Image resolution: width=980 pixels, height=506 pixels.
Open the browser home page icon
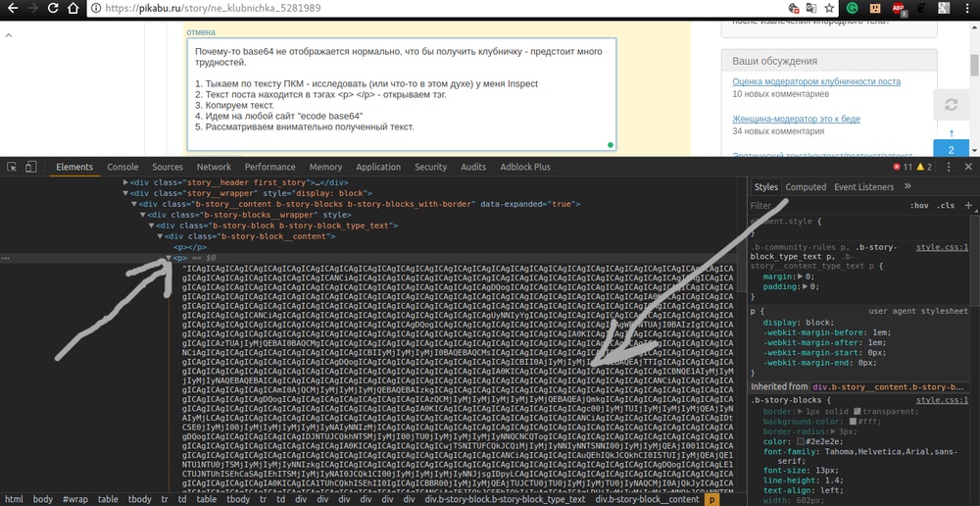click(x=73, y=8)
